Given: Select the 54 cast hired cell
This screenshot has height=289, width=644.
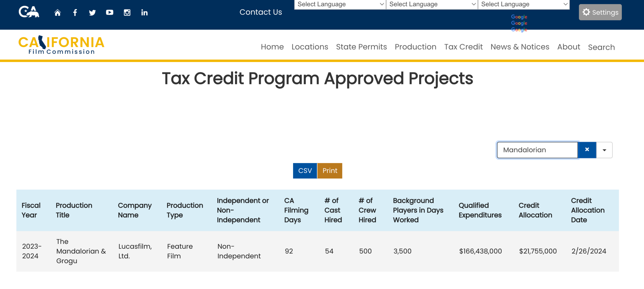Looking at the screenshot, I should (x=329, y=251).
